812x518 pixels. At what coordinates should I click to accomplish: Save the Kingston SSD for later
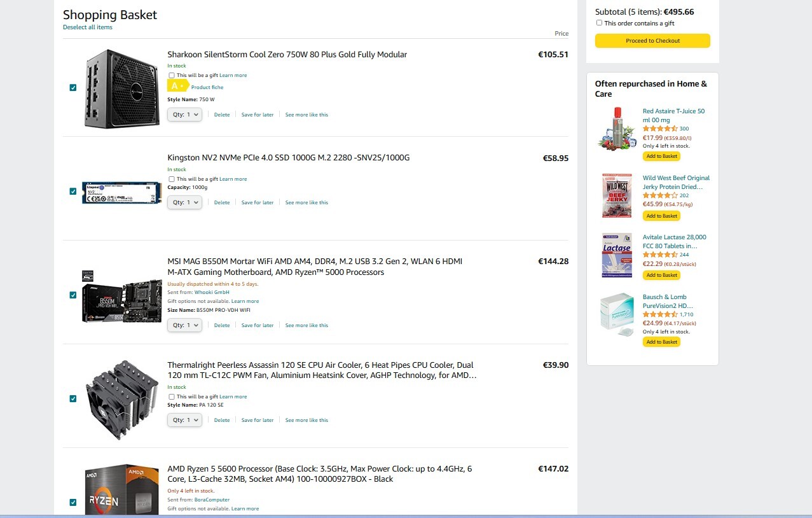click(x=258, y=202)
